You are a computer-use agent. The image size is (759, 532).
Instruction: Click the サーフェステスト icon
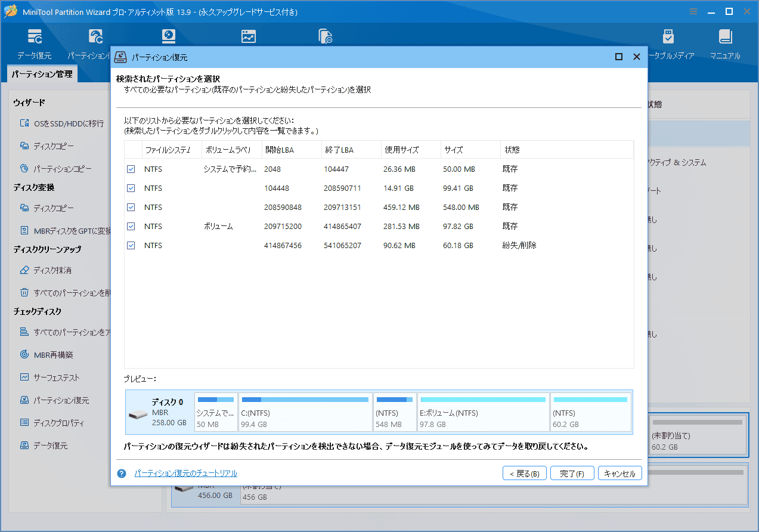[24, 378]
